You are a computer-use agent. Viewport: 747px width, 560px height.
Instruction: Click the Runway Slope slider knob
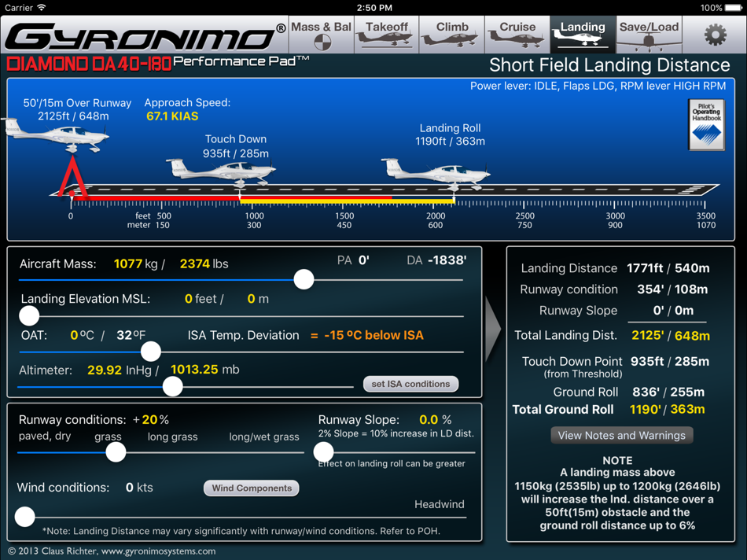pyautogui.click(x=323, y=451)
